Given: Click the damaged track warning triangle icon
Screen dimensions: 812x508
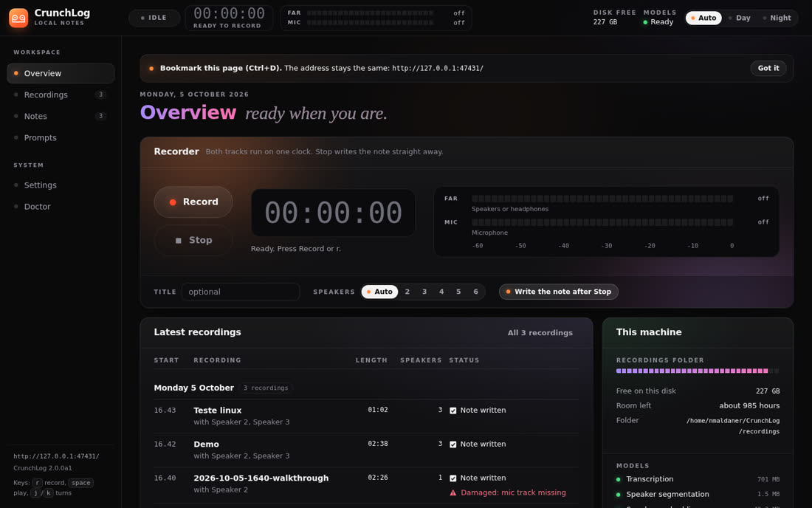Looking at the screenshot, I should coord(453,493).
